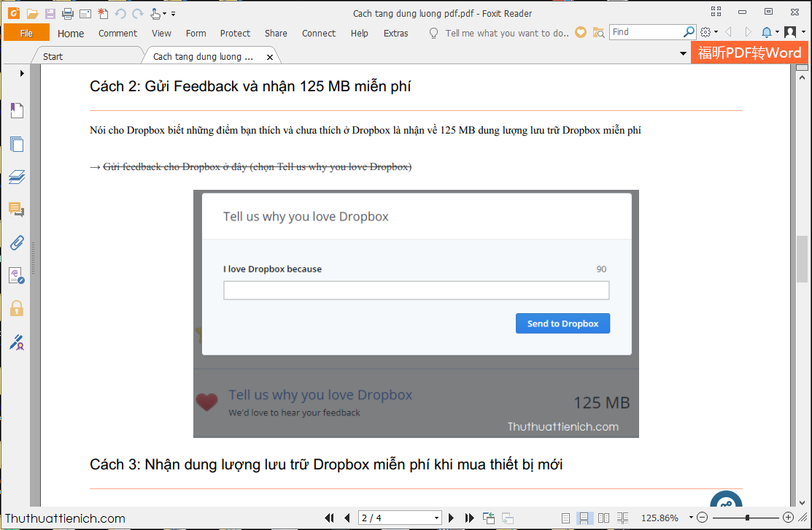
Task: Switch to facing pages view mode
Action: (x=603, y=518)
